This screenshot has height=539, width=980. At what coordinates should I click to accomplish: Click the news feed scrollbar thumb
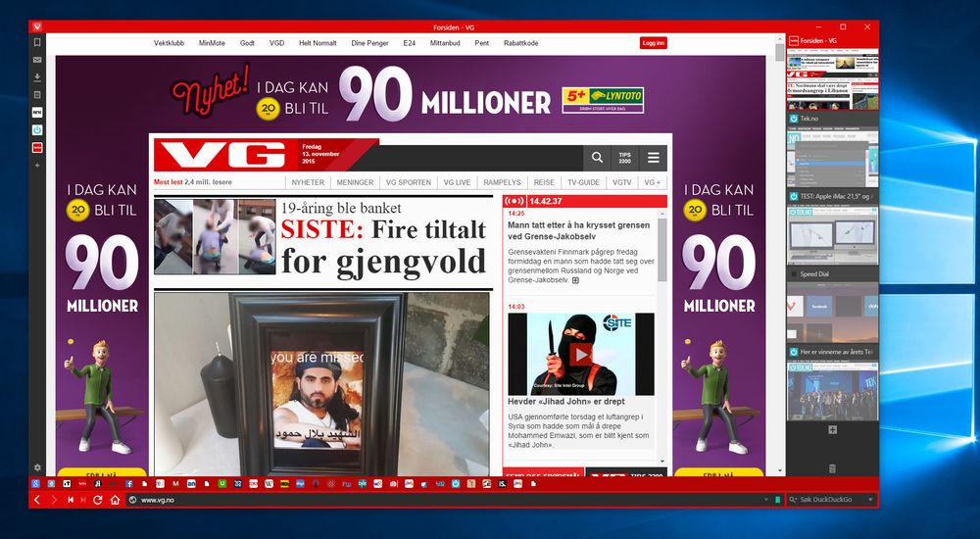point(662,250)
